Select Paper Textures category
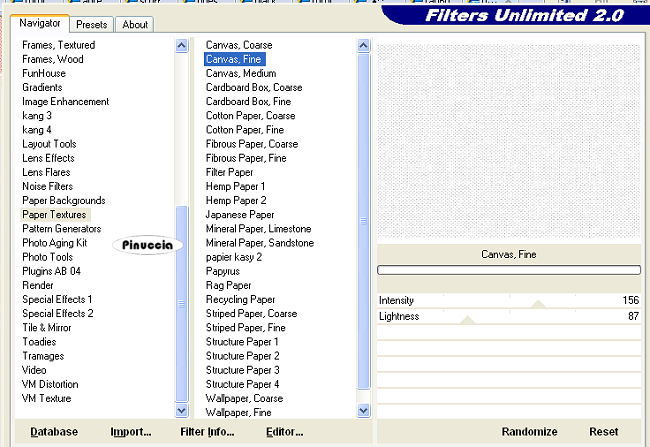The image size is (650, 447). coord(54,214)
